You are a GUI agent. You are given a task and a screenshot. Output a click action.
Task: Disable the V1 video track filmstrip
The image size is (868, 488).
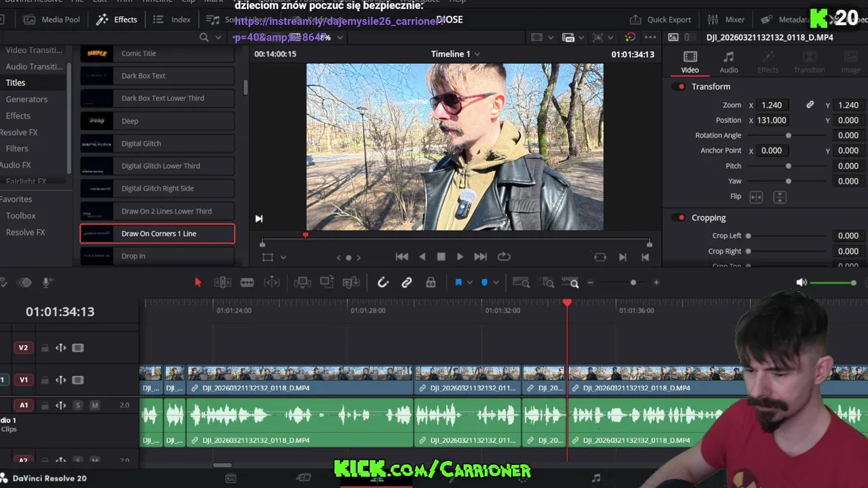click(x=78, y=380)
